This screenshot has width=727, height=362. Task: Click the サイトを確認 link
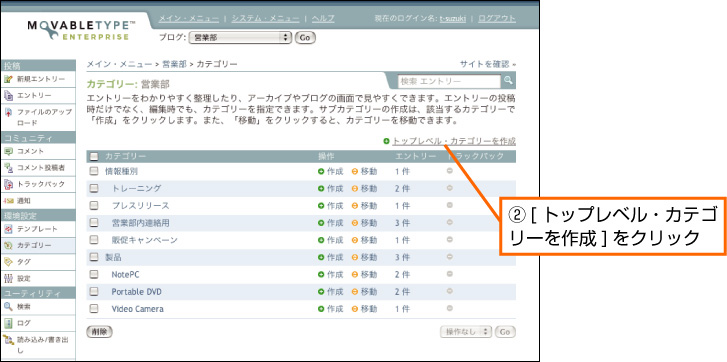[488, 64]
